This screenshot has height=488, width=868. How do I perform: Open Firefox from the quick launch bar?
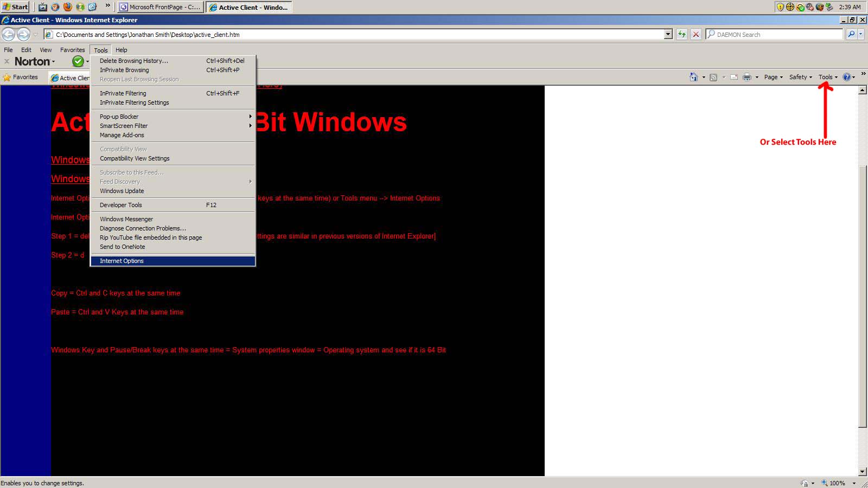(x=67, y=7)
